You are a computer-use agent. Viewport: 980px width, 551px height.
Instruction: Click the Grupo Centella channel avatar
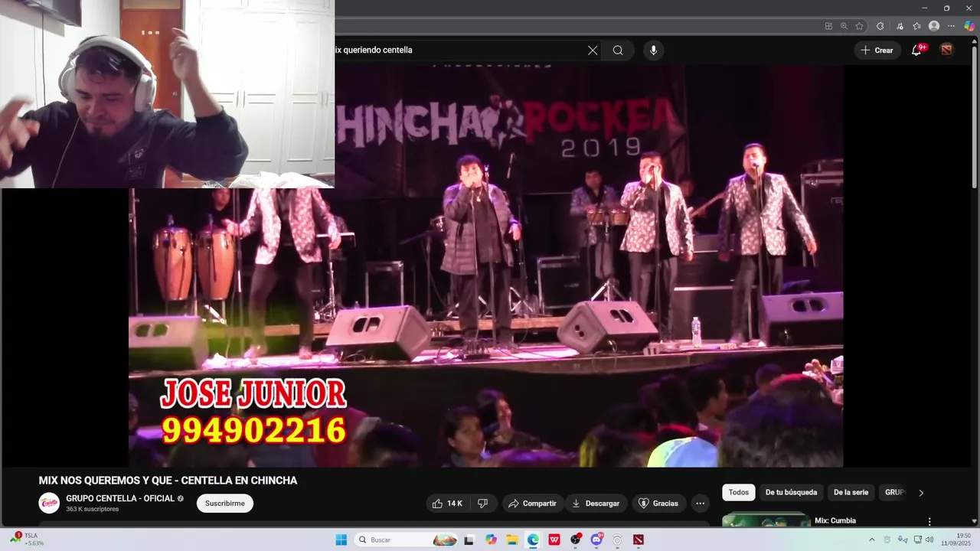point(49,504)
